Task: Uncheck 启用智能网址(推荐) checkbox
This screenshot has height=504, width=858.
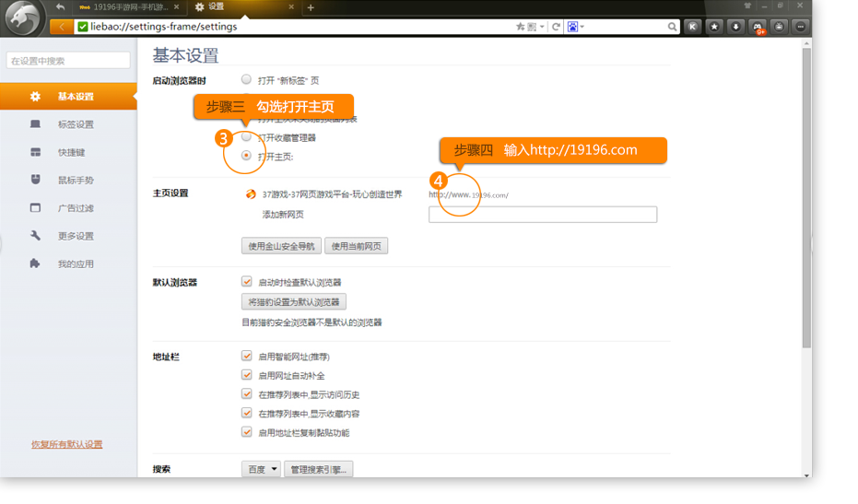Action: (x=246, y=356)
